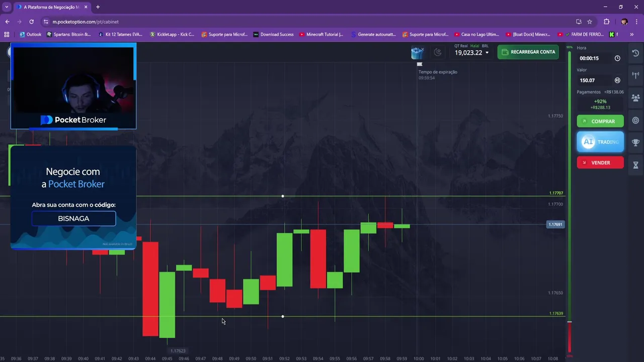Open the social trading people icon

click(635, 98)
